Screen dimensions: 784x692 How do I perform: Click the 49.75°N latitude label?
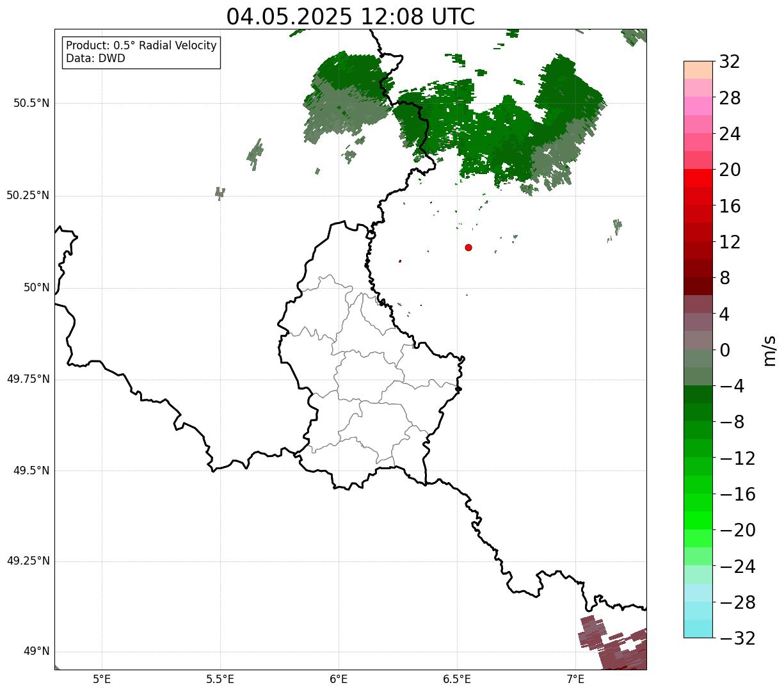[28, 379]
